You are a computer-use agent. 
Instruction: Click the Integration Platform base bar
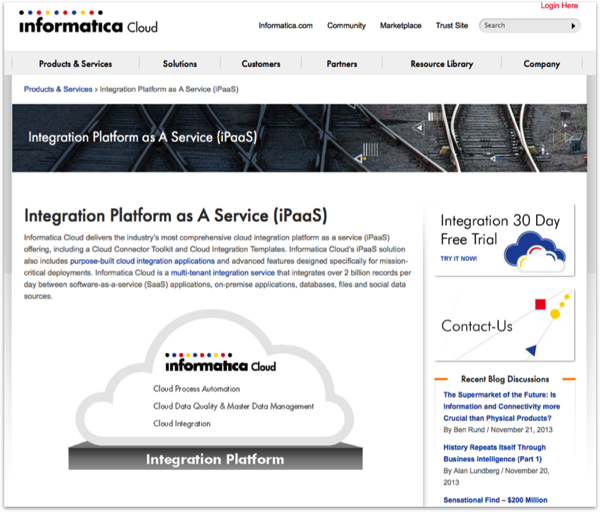215,459
